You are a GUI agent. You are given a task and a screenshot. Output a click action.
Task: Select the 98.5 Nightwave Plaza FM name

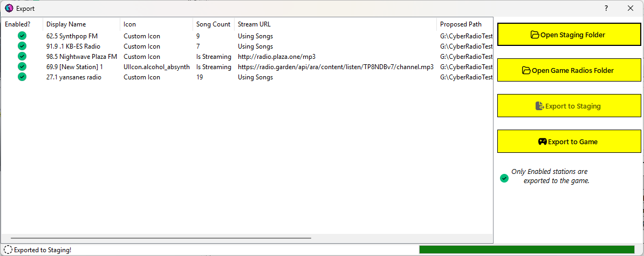[x=82, y=57]
